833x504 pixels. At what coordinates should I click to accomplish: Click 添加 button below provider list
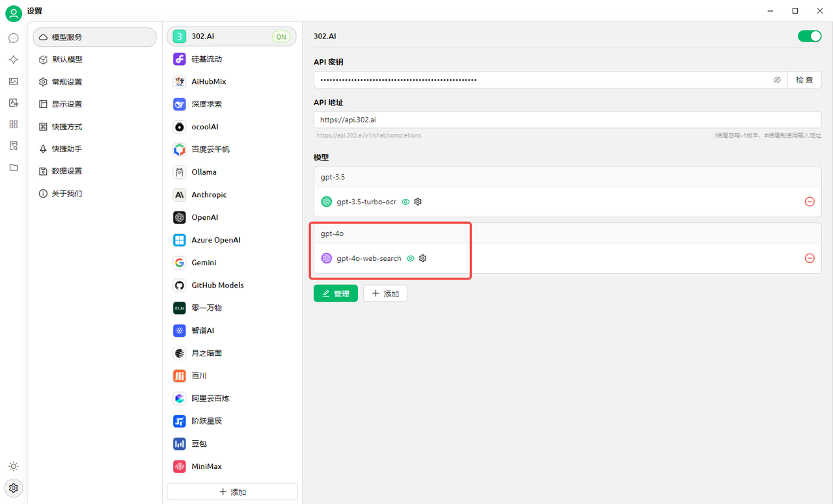pos(232,492)
